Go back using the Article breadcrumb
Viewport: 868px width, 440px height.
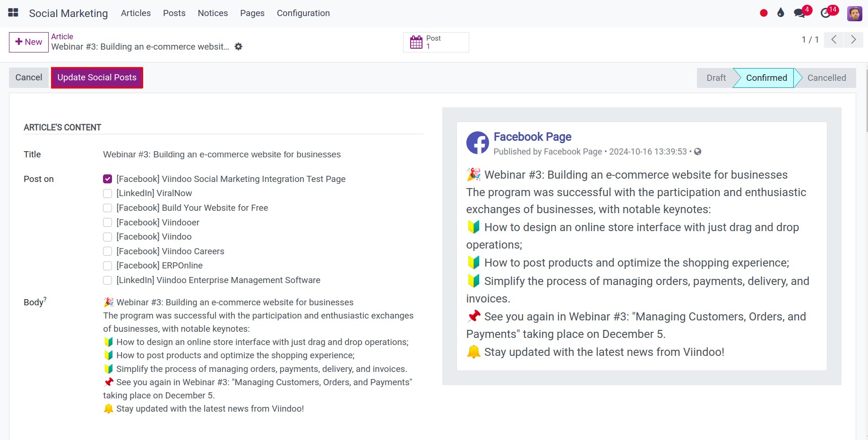pyautogui.click(x=62, y=36)
